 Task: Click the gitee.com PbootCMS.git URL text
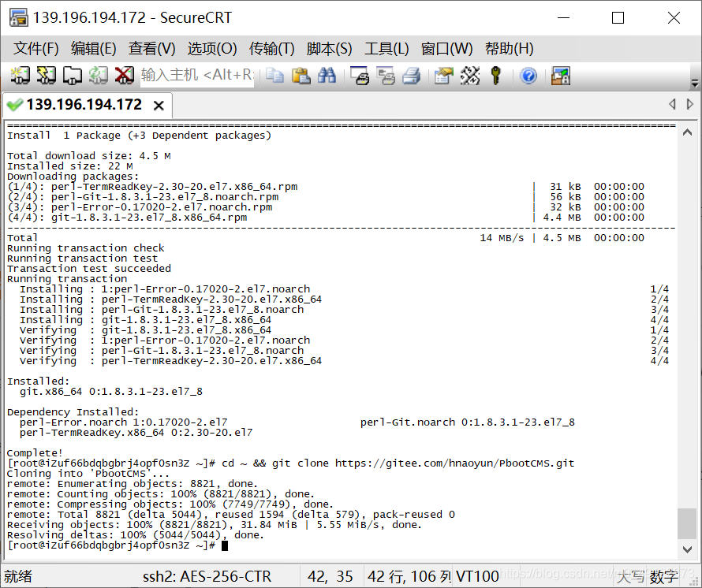click(454, 463)
